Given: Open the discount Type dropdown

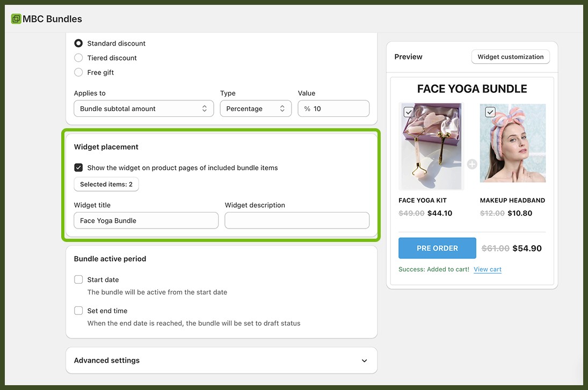Looking at the screenshot, I should [256, 108].
